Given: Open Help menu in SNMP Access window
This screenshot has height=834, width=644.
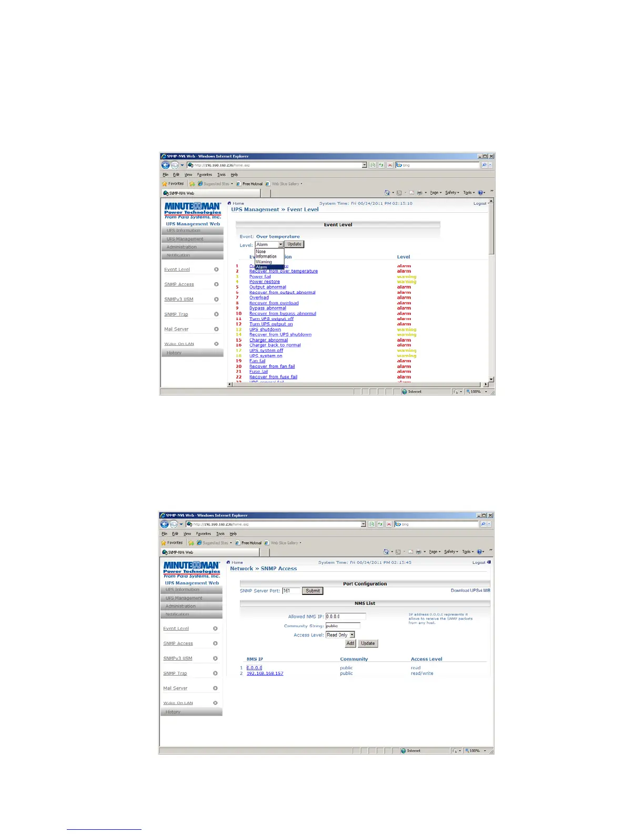Looking at the screenshot, I should pos(233,534).
